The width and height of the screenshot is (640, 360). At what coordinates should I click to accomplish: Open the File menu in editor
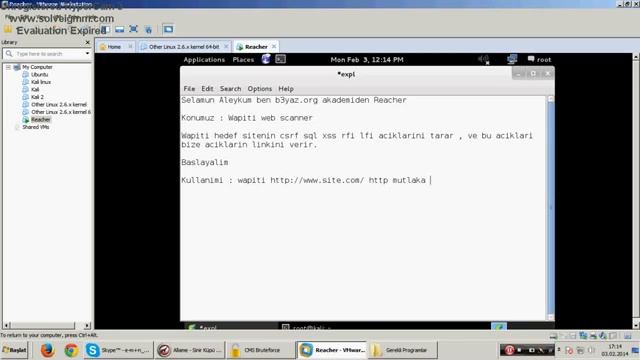point(189,89)
